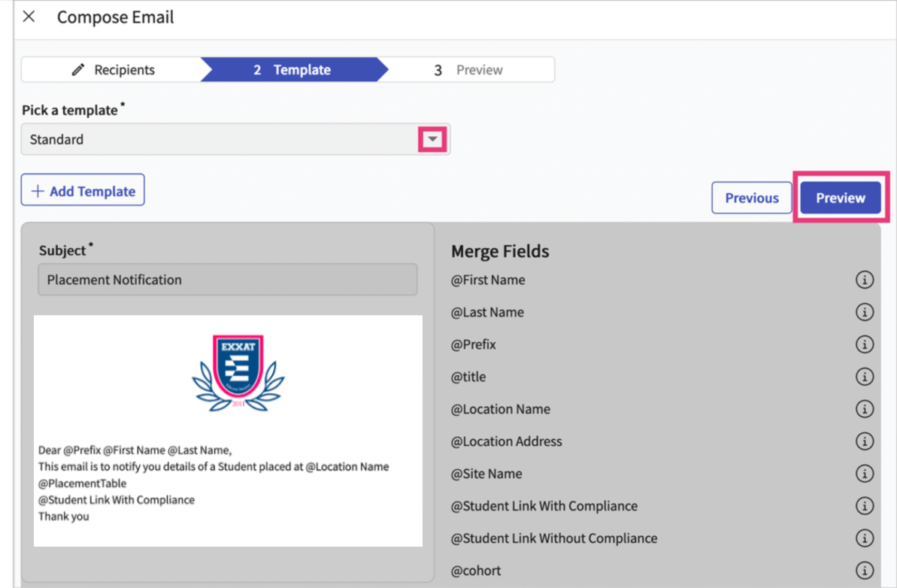Open info for @Student Link Without Compliance
This screenshot has height=588, width=897.
[x=865, y=539]
